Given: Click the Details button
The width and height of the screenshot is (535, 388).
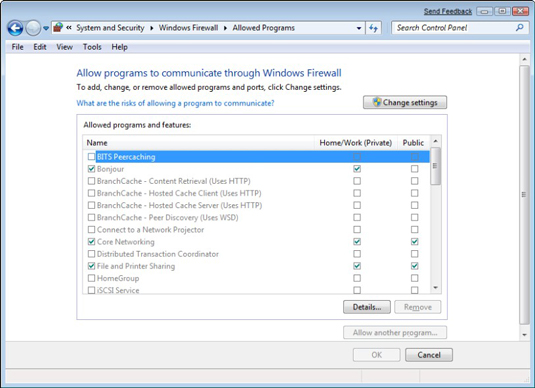Looking at the screenshot, I should [x=367, y=307].
